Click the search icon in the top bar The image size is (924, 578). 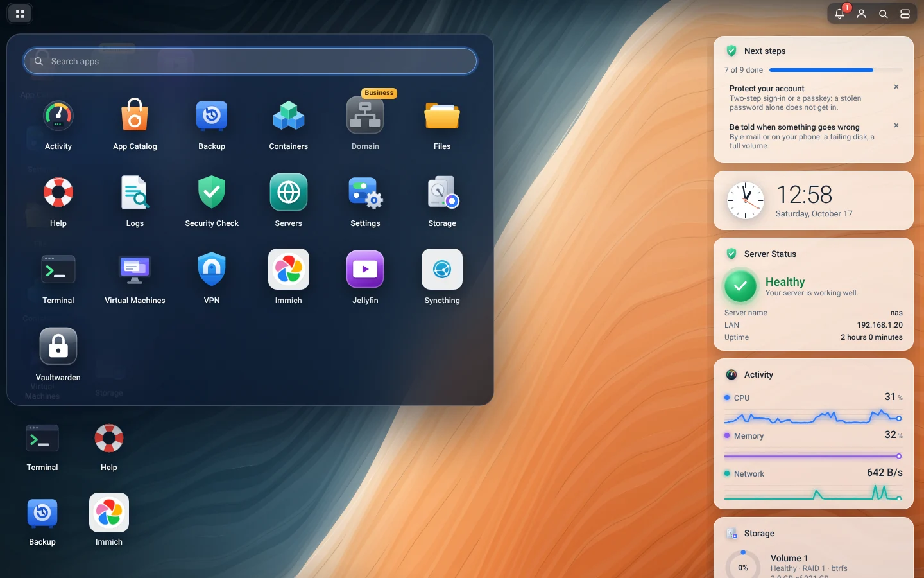pos(884,13)
